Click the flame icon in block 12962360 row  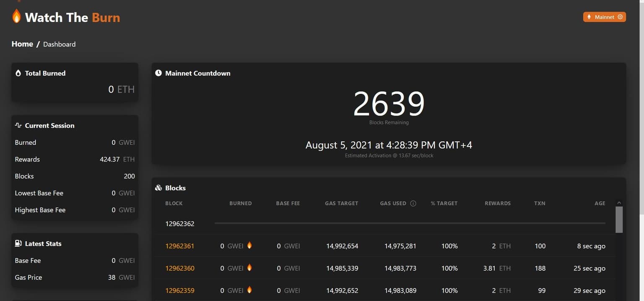point(249,268)
